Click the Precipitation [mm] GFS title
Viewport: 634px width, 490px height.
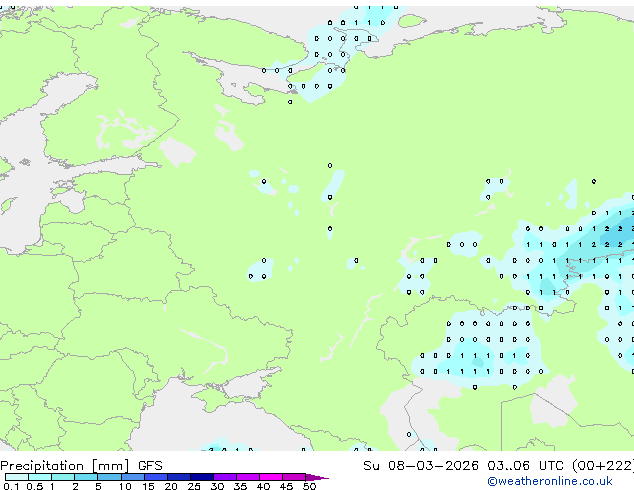(81, 466)
